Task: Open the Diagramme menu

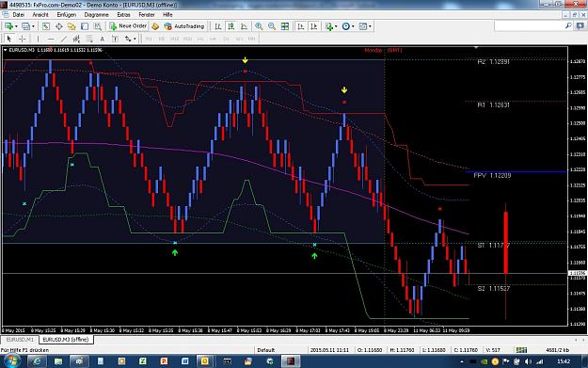Action: click(x=96, y=15)
